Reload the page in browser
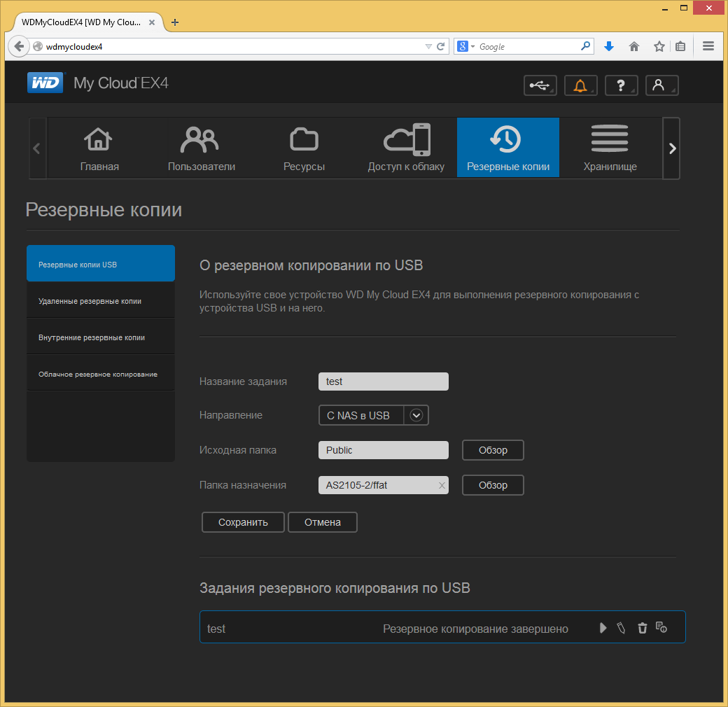Image resolution: width=728 pixels, height=707 pixels. pos(440,46)
